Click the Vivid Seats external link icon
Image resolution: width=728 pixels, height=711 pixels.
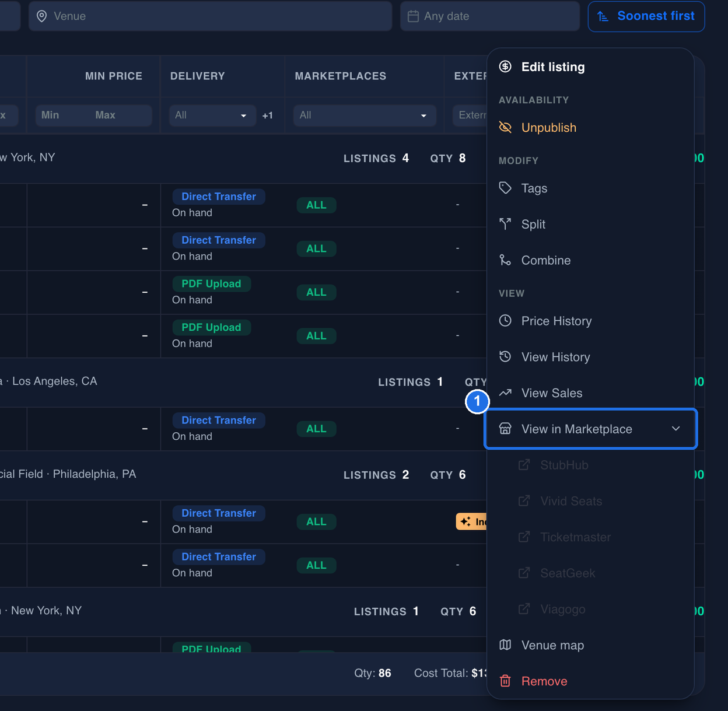pyautogui.click(x=524, y=501)
